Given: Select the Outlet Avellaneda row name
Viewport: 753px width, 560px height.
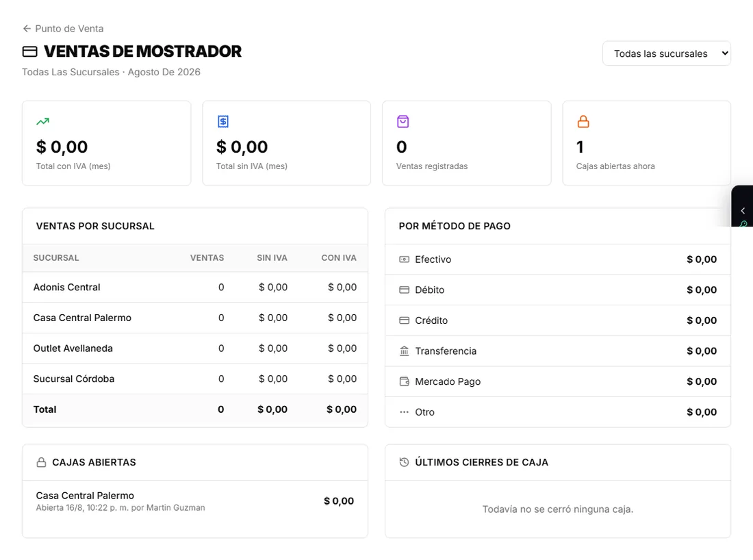Looking at the screenshot, I should (73, 348).
